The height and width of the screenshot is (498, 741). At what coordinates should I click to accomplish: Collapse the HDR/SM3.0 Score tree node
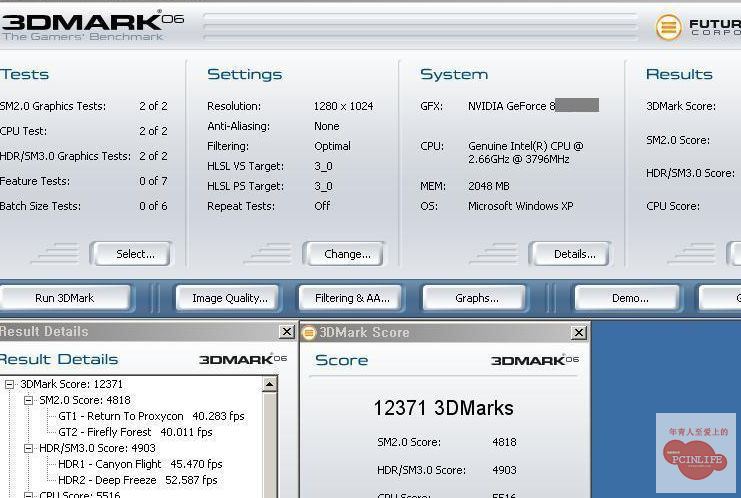point(29,448)
